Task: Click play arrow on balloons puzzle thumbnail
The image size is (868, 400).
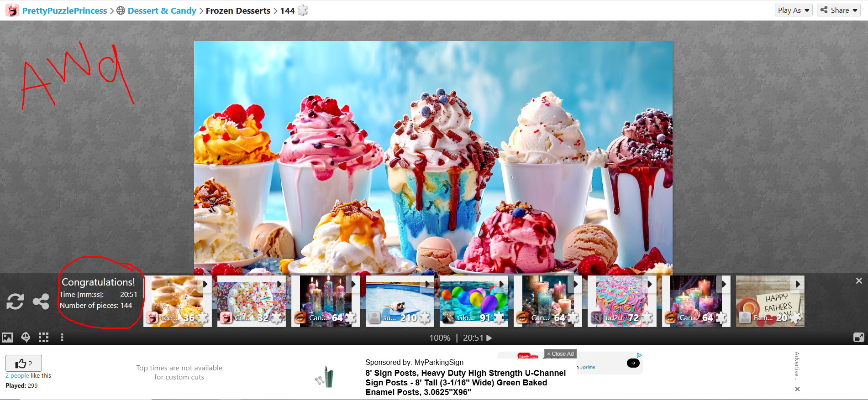Action: 501,284
